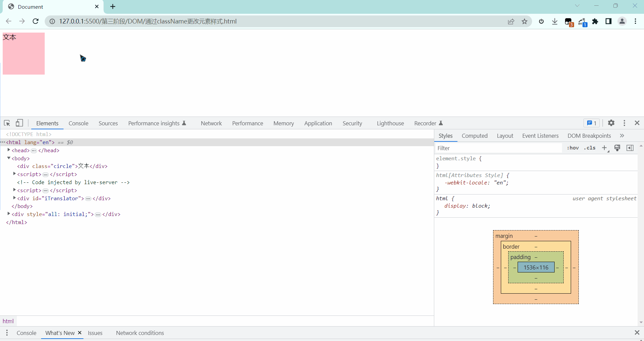The height and width of the screenshot is (341, 644).
Task: Open the translator extension icon with blue badge
Action: pos(582,22)
